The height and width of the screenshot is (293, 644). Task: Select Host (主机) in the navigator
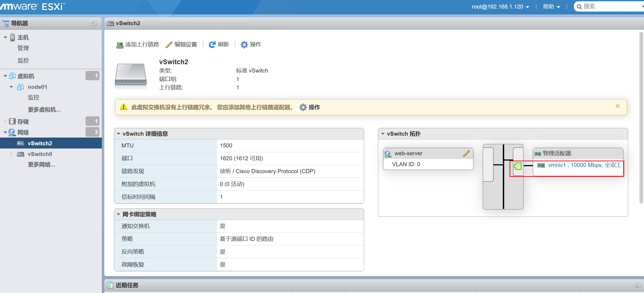pos(23,37)
